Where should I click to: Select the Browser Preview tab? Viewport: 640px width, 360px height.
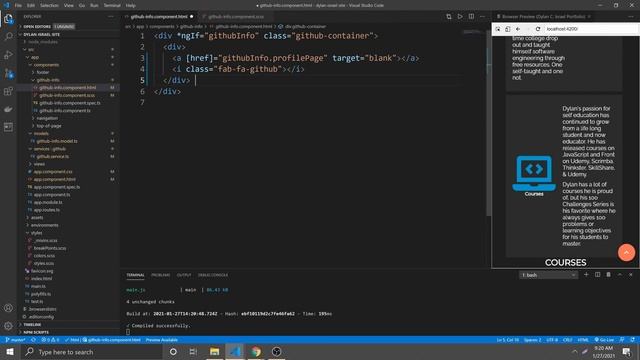(x=543, y=17)
